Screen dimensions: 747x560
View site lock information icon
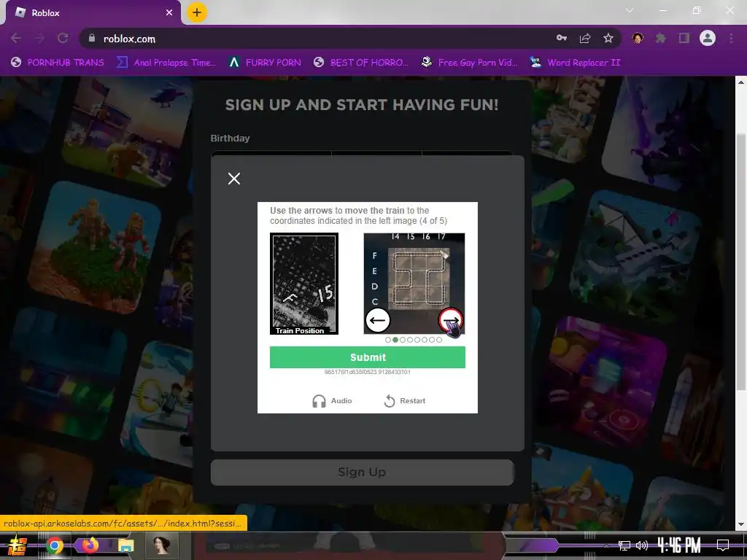point(91,38)
